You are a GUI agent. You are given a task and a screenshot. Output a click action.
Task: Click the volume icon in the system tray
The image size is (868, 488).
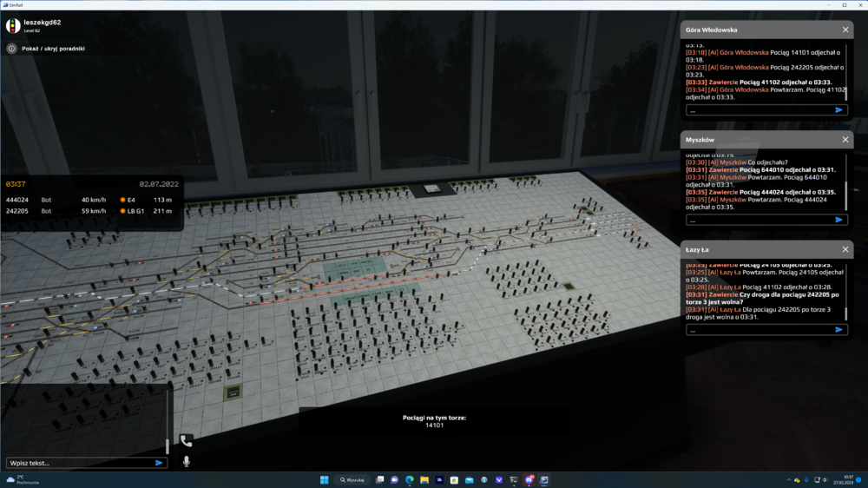pyautogui.click(x=825, y=479)
